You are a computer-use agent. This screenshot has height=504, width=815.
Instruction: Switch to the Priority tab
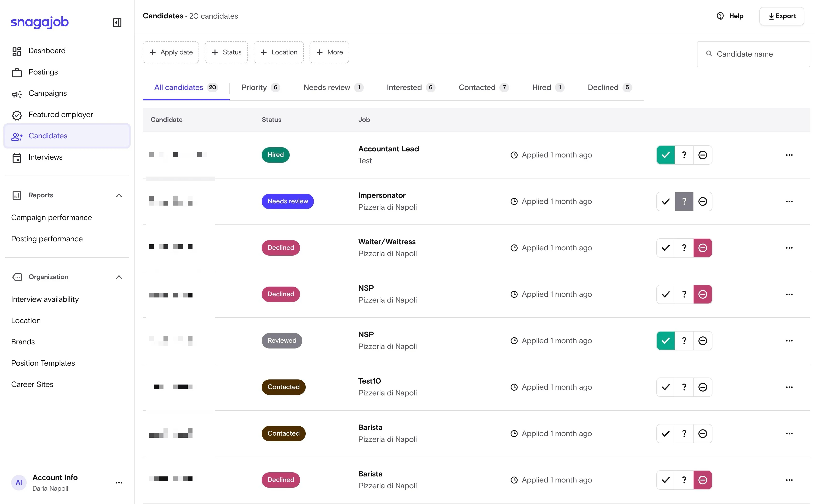coord(260,87)
